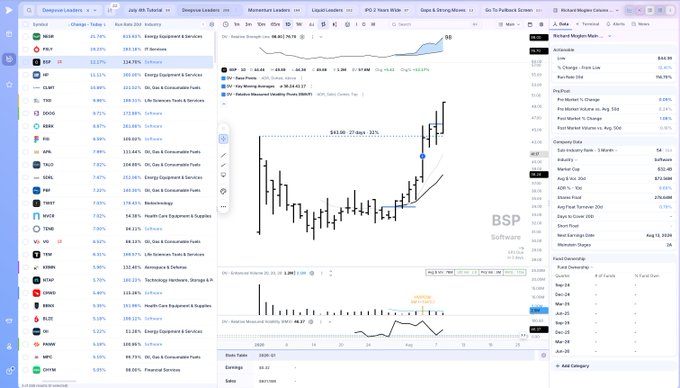
Task: Click the search magnifier icon in top bar
Action: pos(29,10)
